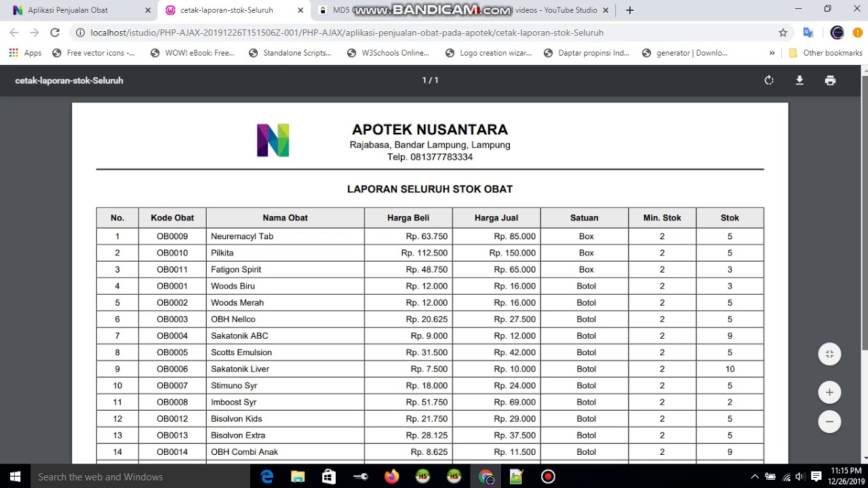
Task: Open a new browser tab
Action: point(629,10)
